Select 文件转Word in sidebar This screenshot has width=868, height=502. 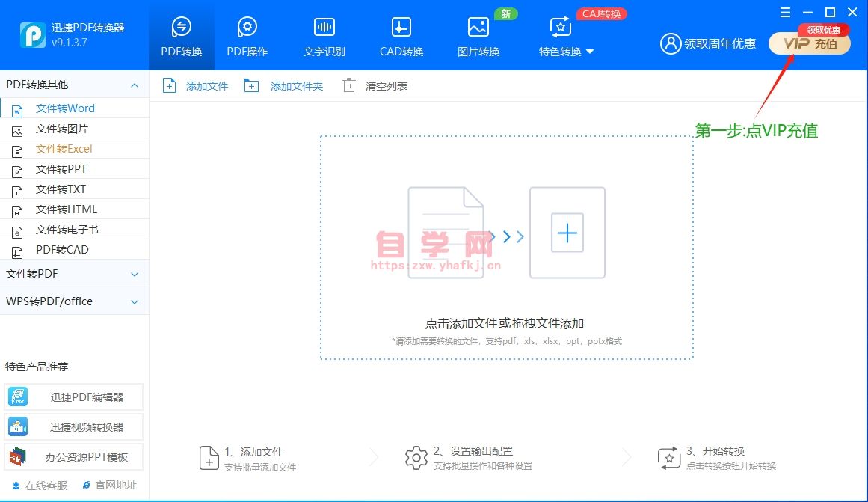[x=65, y=108]
